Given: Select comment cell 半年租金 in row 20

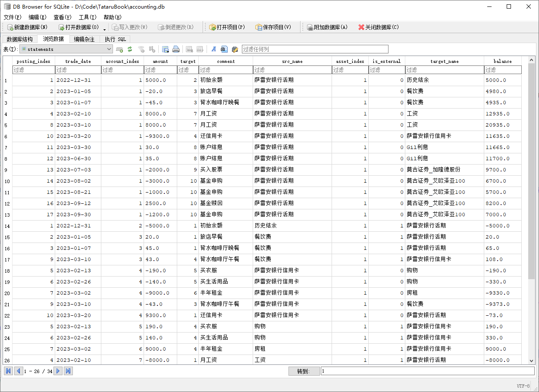Looking at the screenshot, I should click(x=226, y=293).
